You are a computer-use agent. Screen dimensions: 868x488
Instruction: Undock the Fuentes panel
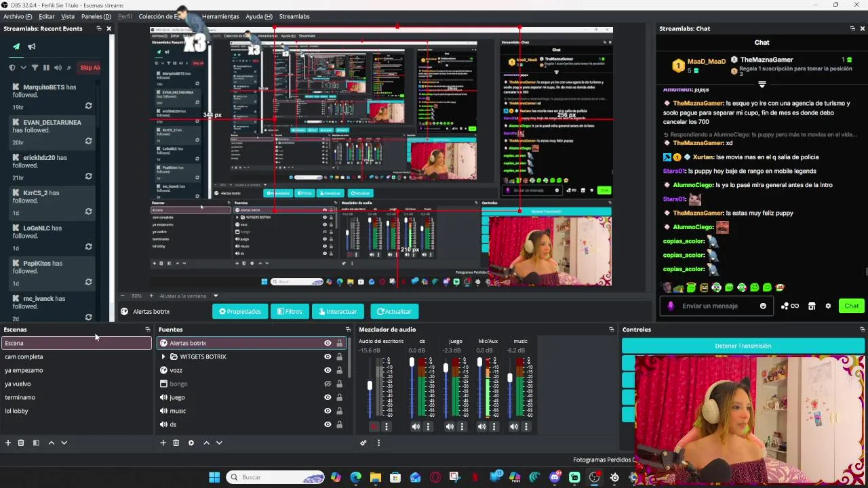[x=348, y=329]
